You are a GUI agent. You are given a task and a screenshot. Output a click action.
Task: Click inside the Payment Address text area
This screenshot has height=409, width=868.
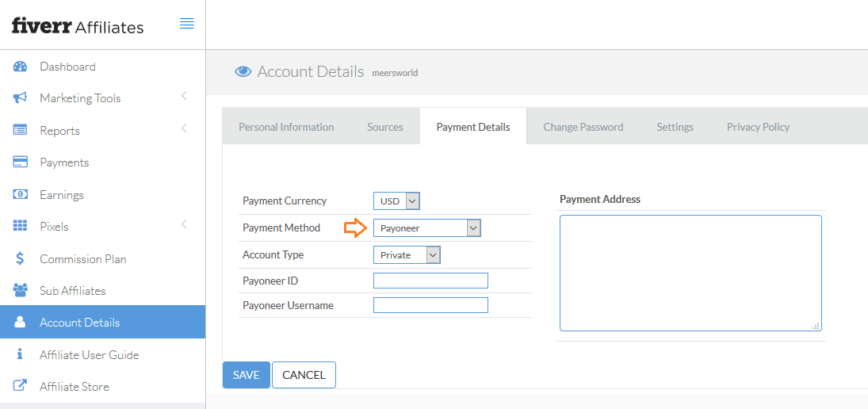coord(690,273)
